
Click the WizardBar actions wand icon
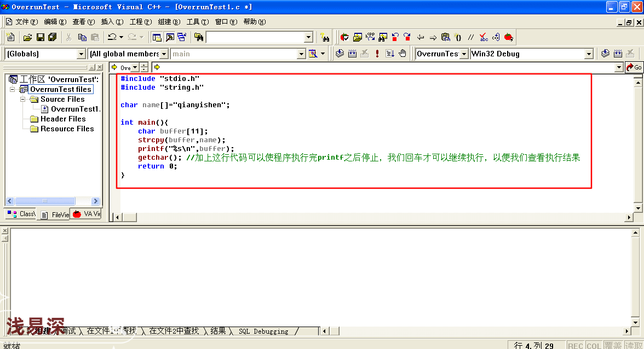pos(313,54)
